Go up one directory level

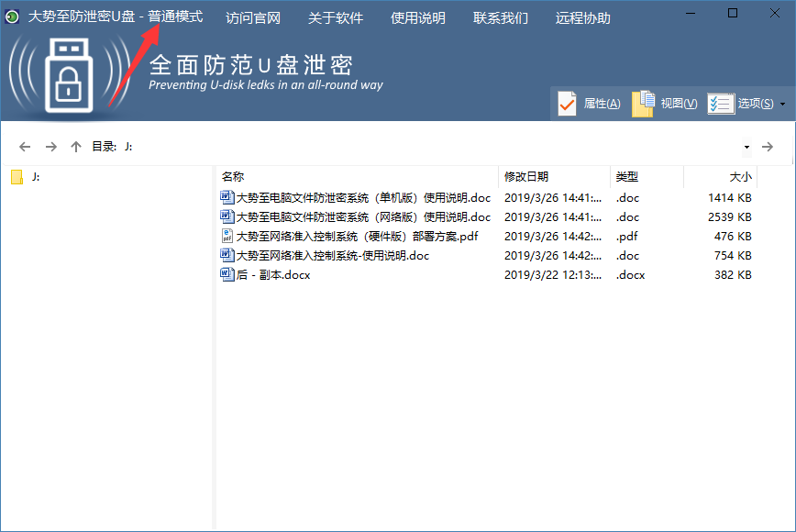click(76, 147)
